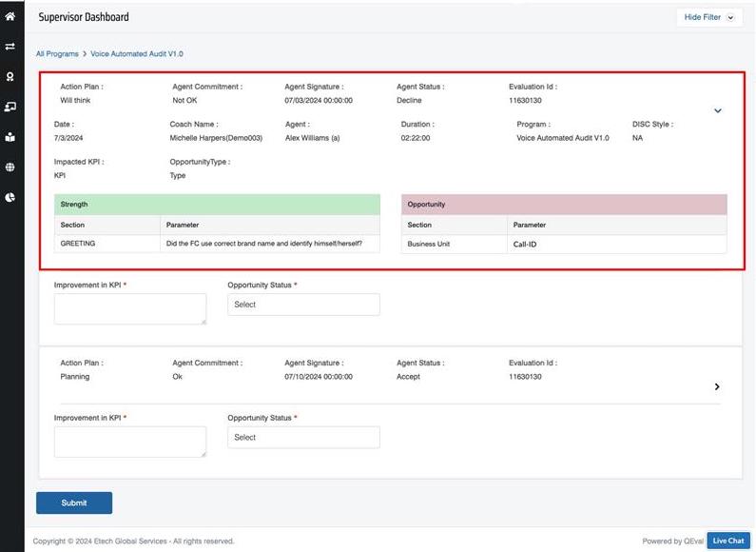The image size is (756, 552).
Task: Click the Call-ID opportunity parameter cell
Action: 616,244
